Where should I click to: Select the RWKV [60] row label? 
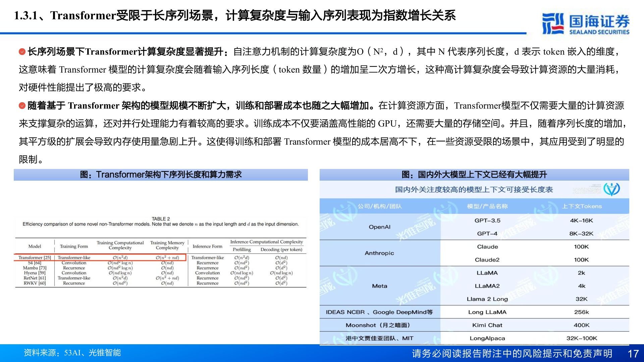(35, 283)
